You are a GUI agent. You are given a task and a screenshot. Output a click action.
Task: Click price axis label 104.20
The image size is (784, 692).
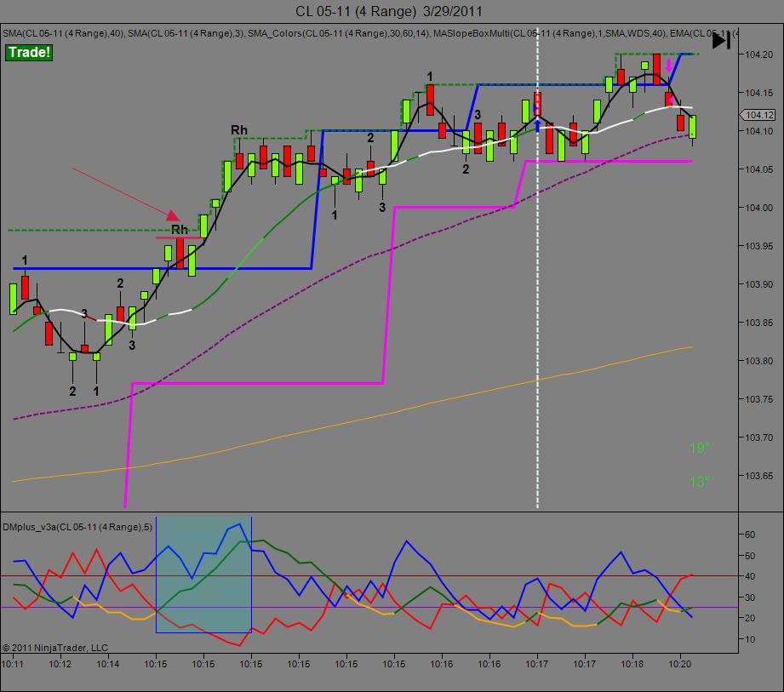point(758,54)
